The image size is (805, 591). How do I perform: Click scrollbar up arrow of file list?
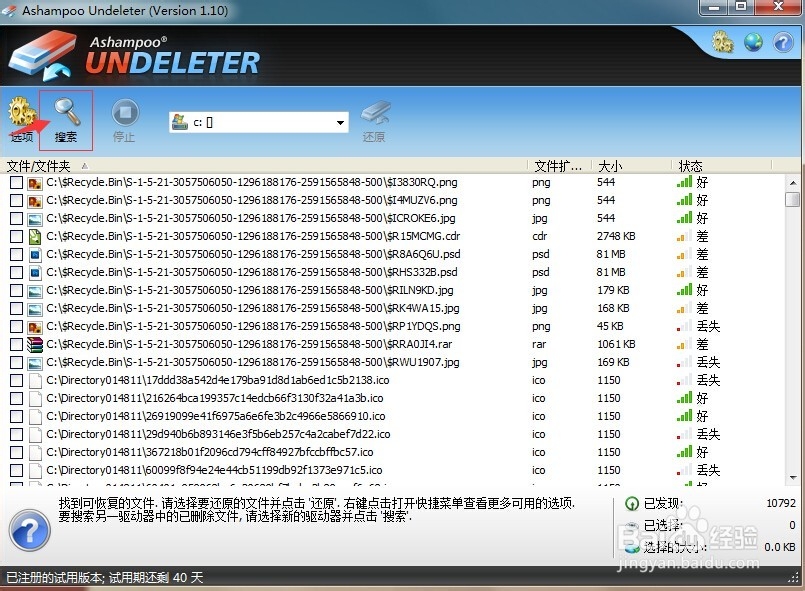coord(793,183)
